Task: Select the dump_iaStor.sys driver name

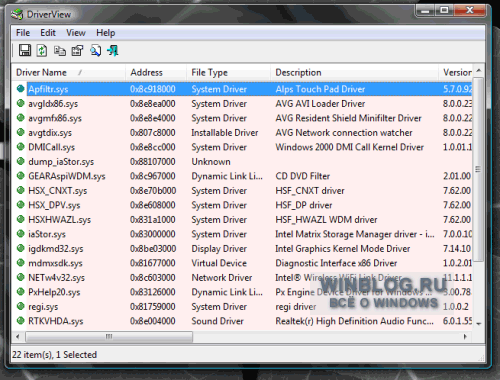Action: point(61,162)
